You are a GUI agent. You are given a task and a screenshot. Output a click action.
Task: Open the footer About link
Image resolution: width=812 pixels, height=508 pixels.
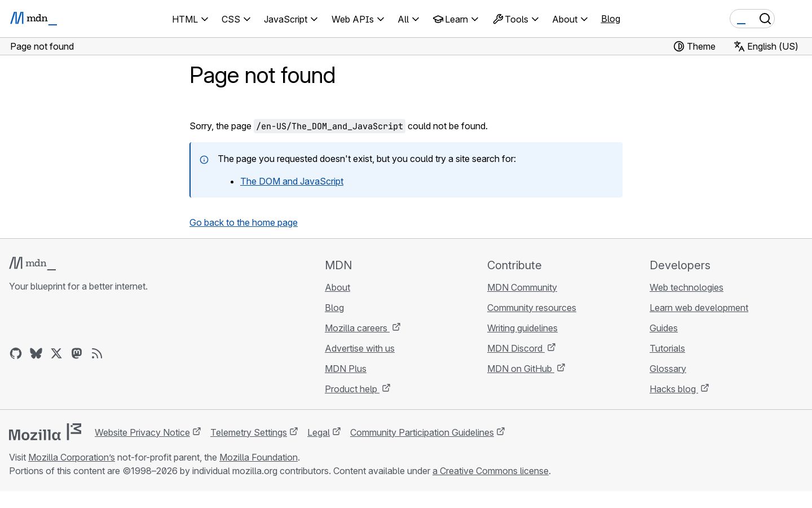[337, 287]
